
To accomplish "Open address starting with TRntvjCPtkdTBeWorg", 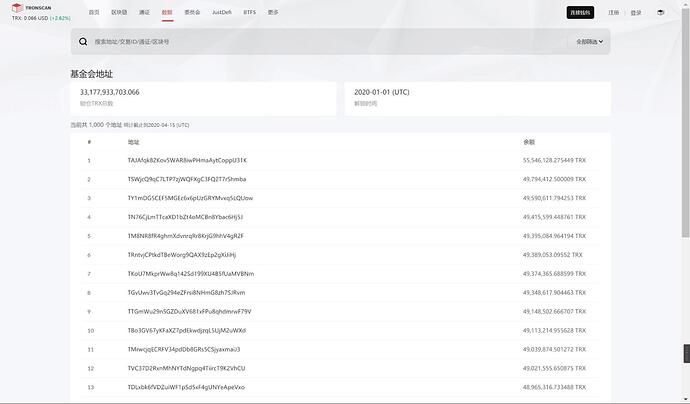I will tap(182, 255).
